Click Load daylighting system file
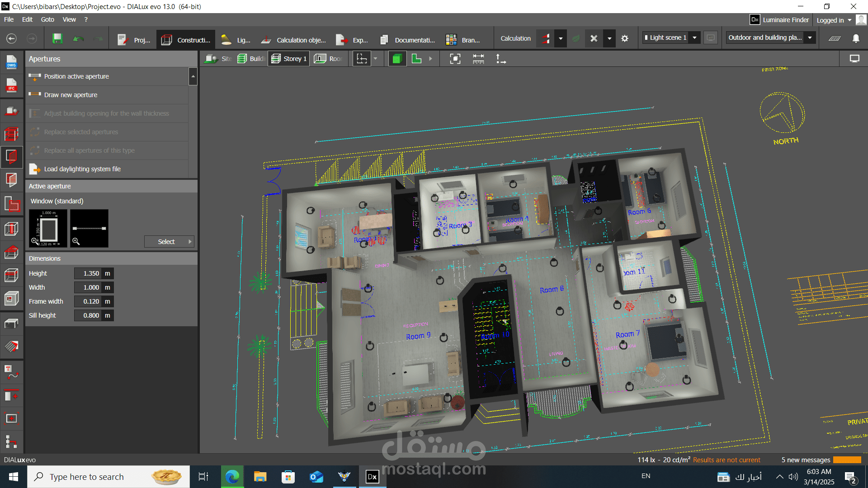868x488 pixels. point(107,169)
